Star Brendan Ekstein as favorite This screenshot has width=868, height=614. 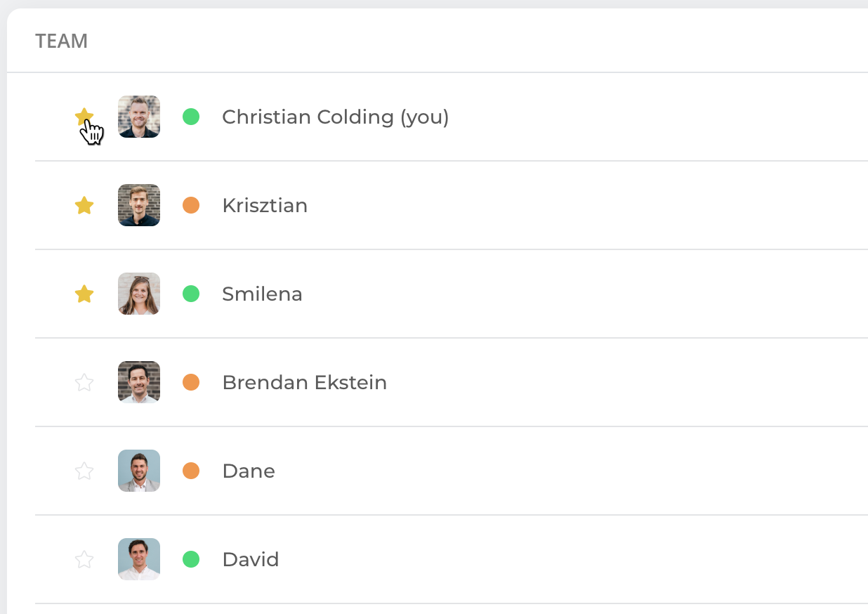pyautogui.click(x=84, y=382)
